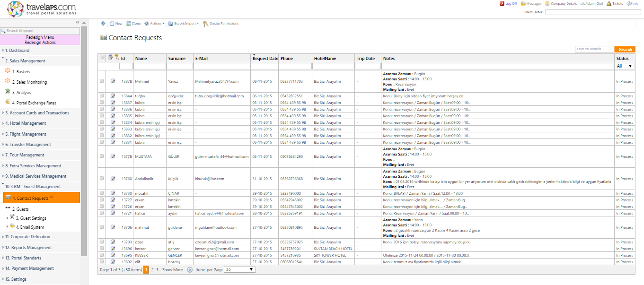Viewport: 644px width, 285px height.
Task: Open Messages from the top bar
Action: coord(531,3)
